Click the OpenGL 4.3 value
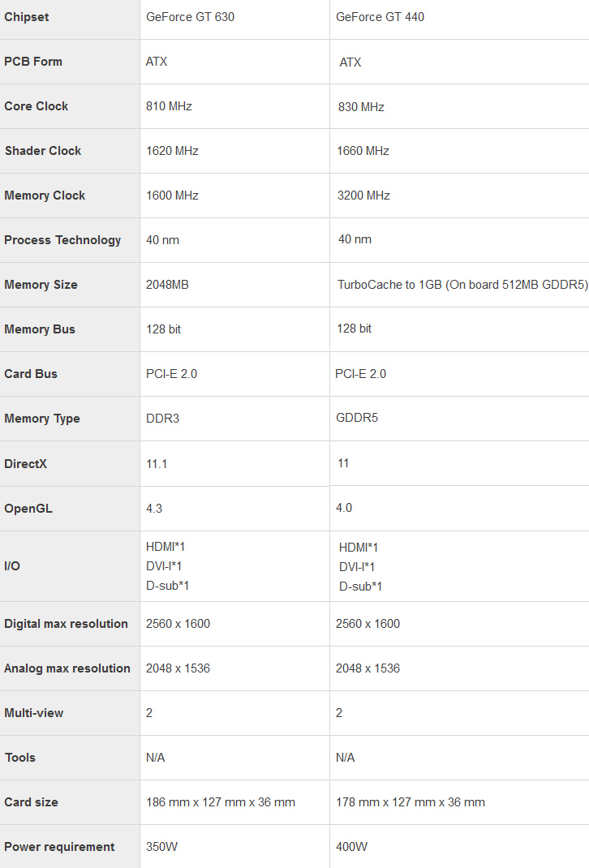This screenshot has height=868, width=589. (154, 509)
